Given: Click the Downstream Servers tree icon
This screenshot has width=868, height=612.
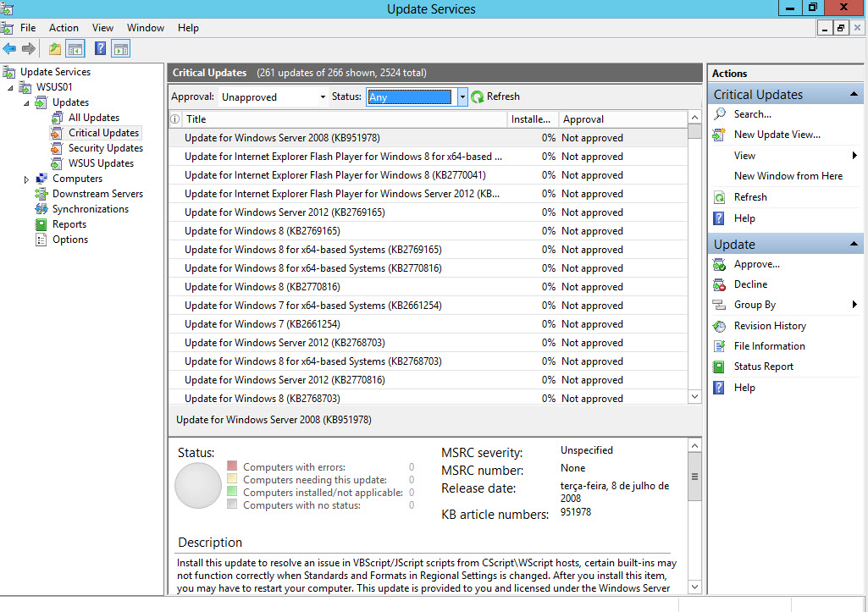Looking at the screenshot, I should [x=41, y=194].
